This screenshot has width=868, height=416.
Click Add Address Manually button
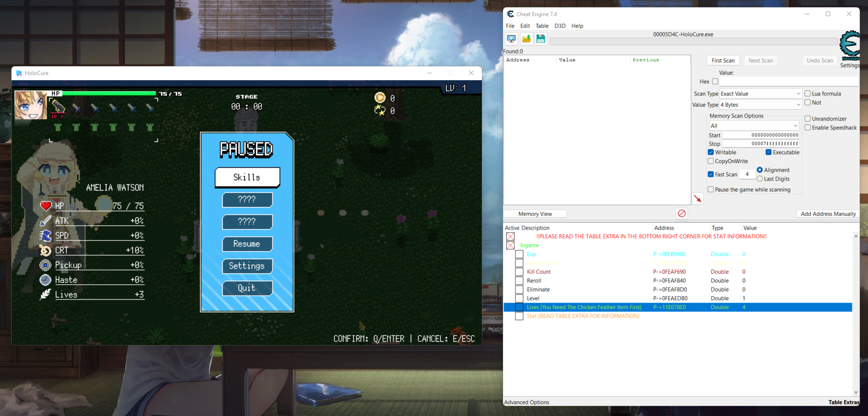828,214
